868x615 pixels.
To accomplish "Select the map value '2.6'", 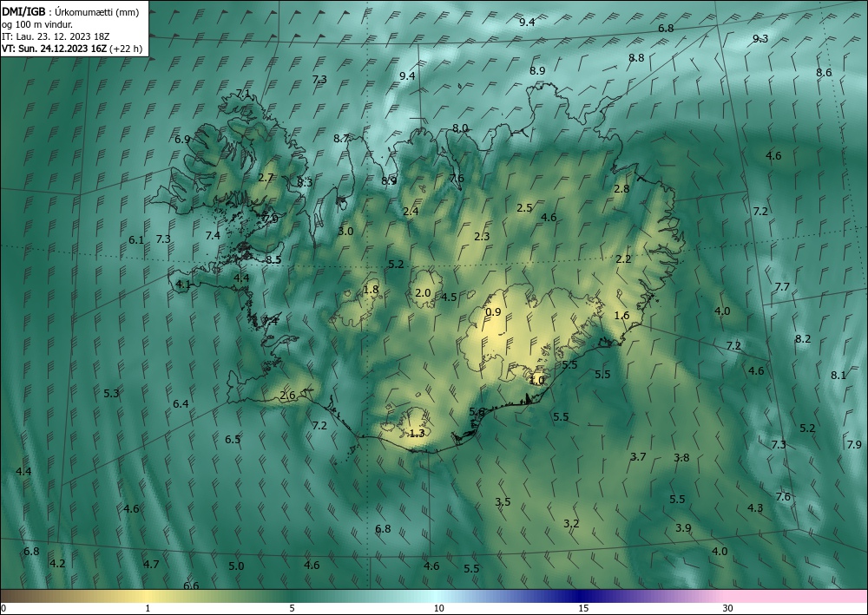I will tap(288, 395).
